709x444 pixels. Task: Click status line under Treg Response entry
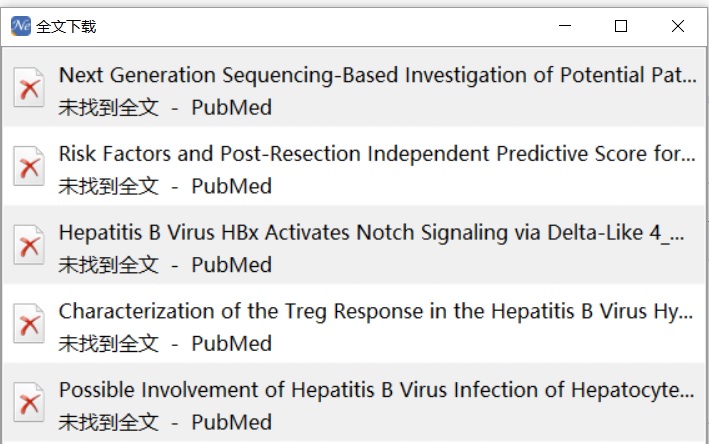click(165, 343)
